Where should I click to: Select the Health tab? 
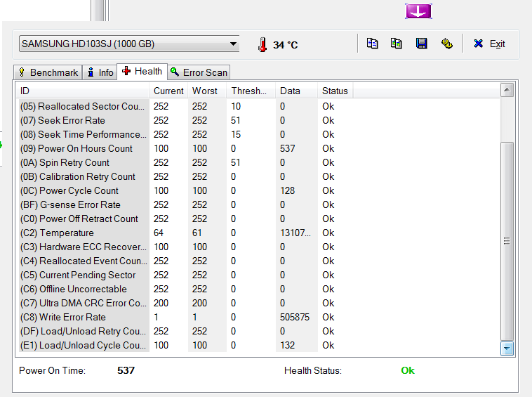(142, 71)
